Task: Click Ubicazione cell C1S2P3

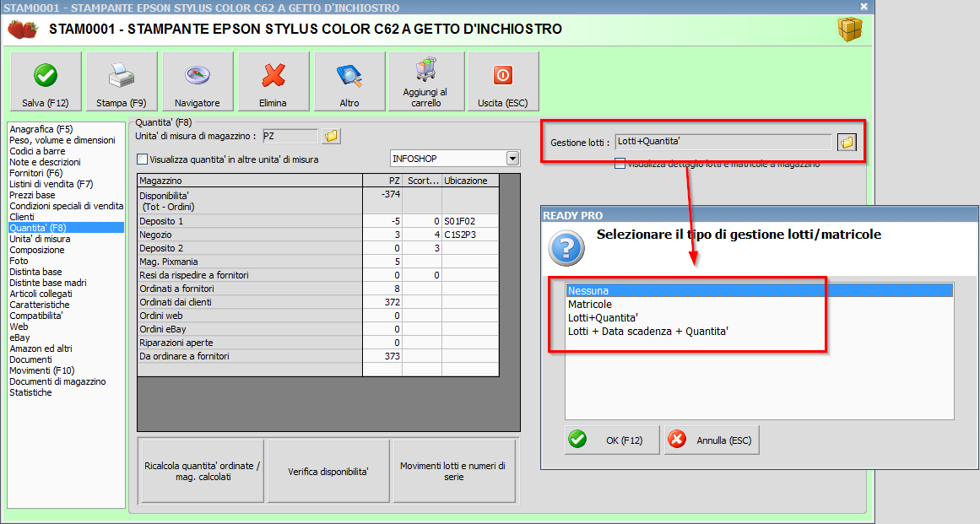Action: (470, 235)
